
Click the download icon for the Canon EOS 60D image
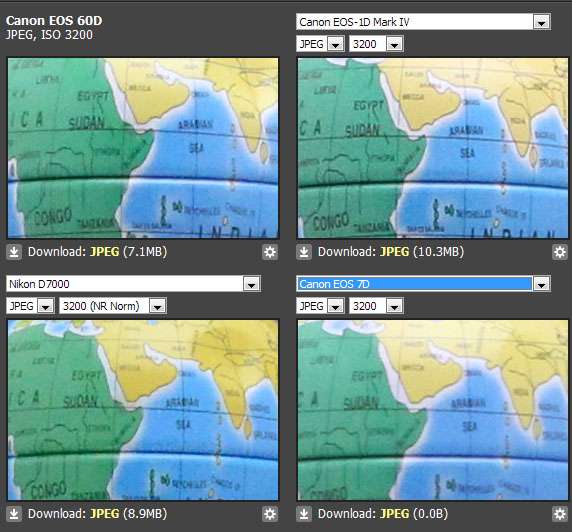tap(14, 252)
